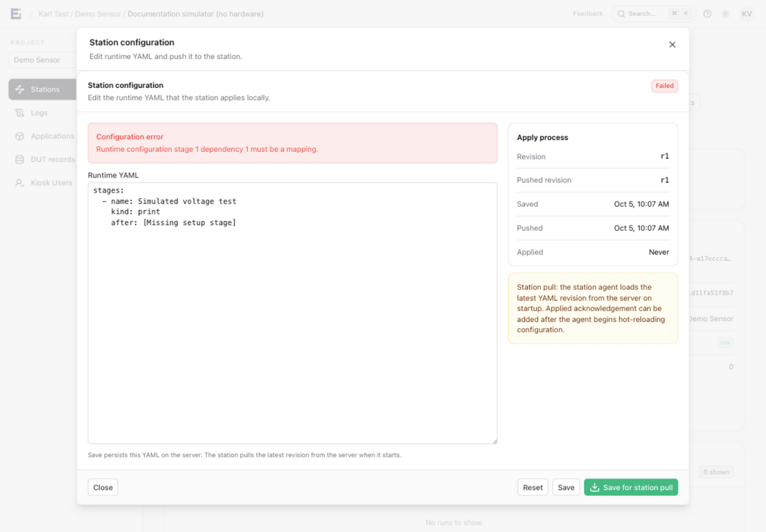
Task: Click the Pushed revision r1 value
Action: point(665,180)
